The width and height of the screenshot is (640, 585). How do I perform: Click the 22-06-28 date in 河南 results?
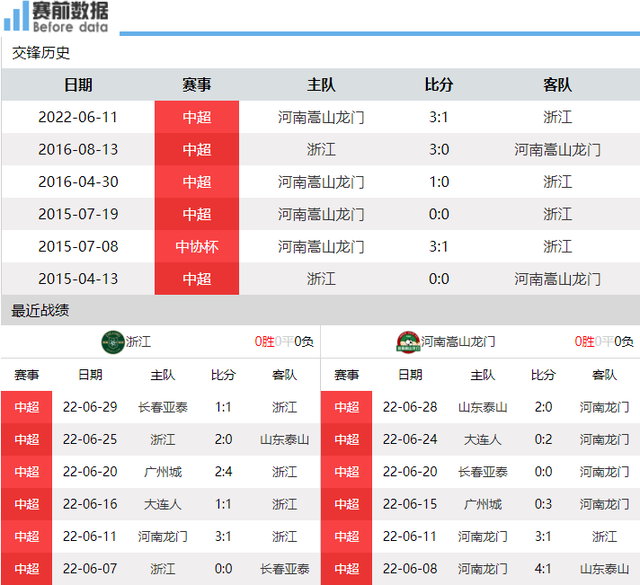pos(410,407)
